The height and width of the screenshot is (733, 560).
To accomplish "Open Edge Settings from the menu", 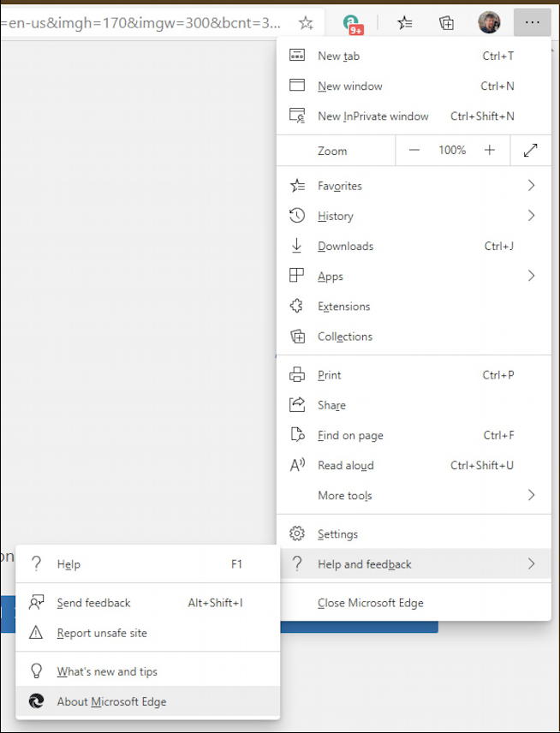I will click(x=337, y=533).
